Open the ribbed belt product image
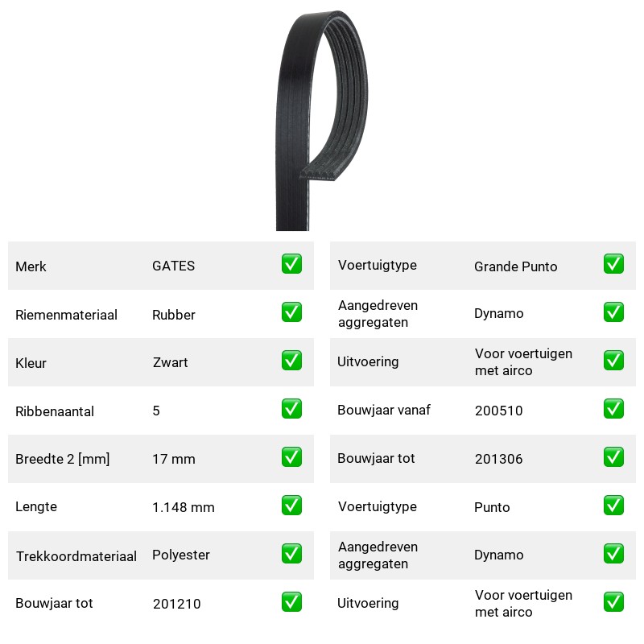The width and height of the screenshot is (644, 644). coord(321,120)
